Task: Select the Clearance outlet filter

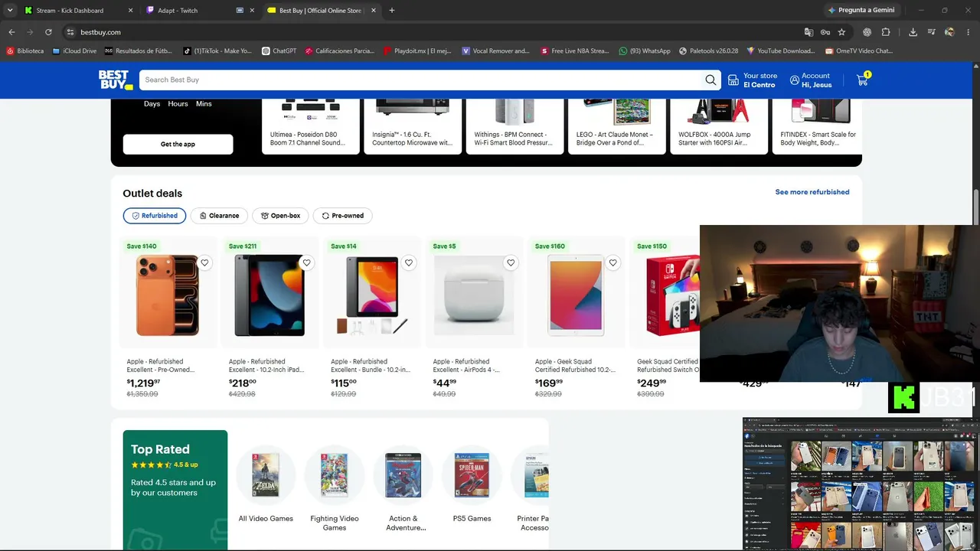Action: [219, 216]
